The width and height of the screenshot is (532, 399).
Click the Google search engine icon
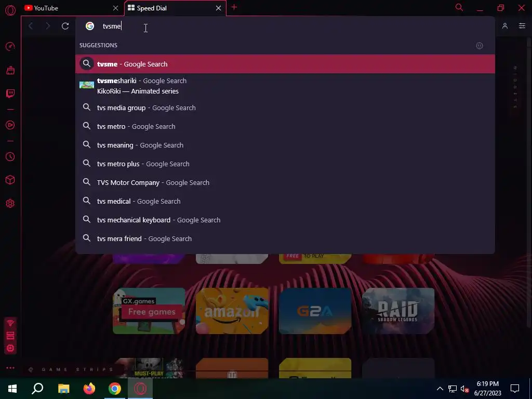tap(89, 26)
